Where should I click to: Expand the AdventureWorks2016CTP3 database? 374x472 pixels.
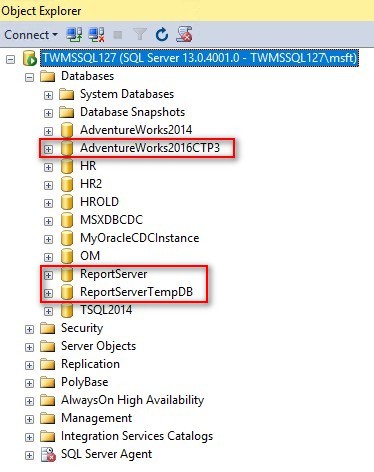pos(48,149)
